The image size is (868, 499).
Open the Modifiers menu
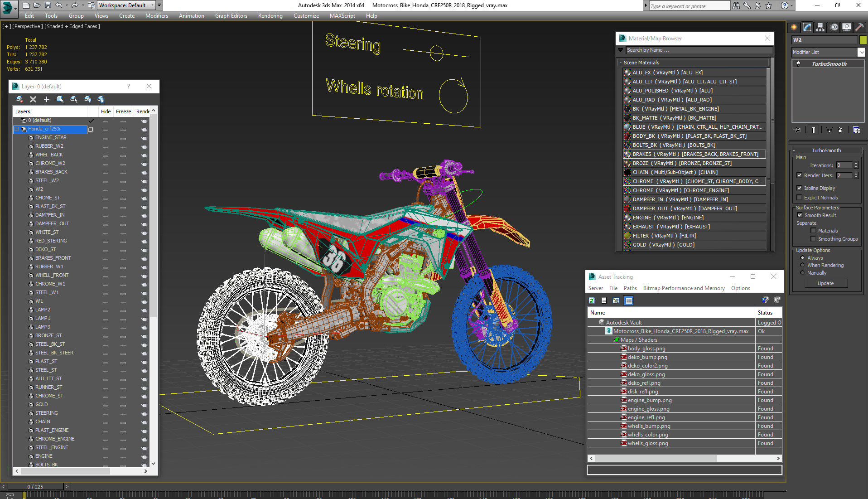157,16
